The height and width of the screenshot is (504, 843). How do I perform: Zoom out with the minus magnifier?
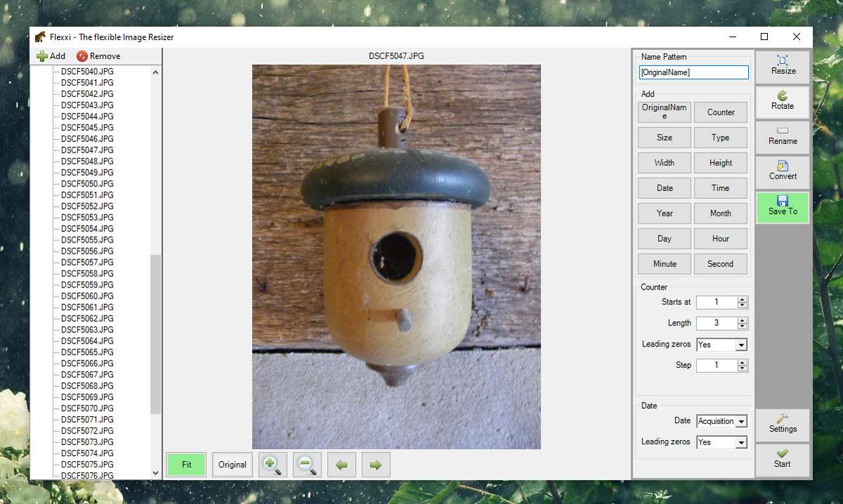click(x=307, y=465)
